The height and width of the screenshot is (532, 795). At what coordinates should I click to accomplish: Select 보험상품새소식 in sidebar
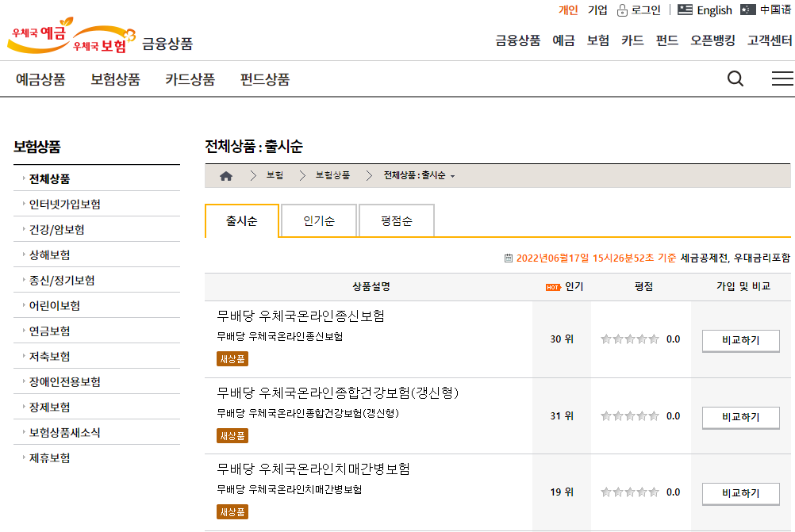[x=64, y=432]
